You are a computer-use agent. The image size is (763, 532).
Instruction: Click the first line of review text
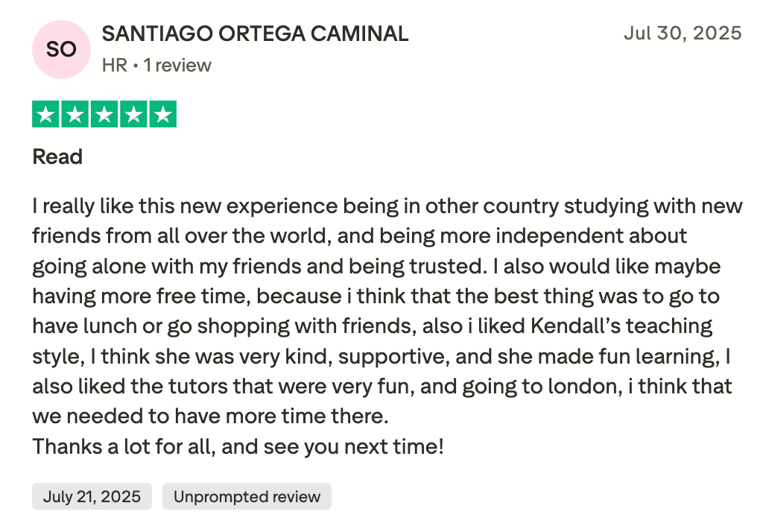pos(387,206)
